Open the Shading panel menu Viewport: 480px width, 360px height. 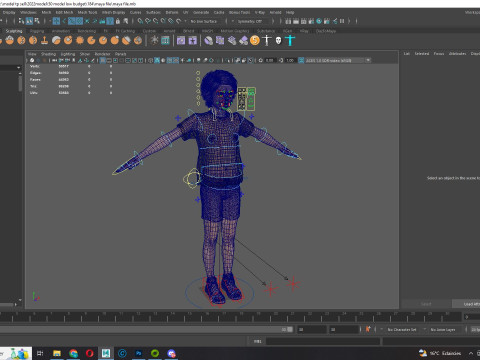(x=48, y=54)
